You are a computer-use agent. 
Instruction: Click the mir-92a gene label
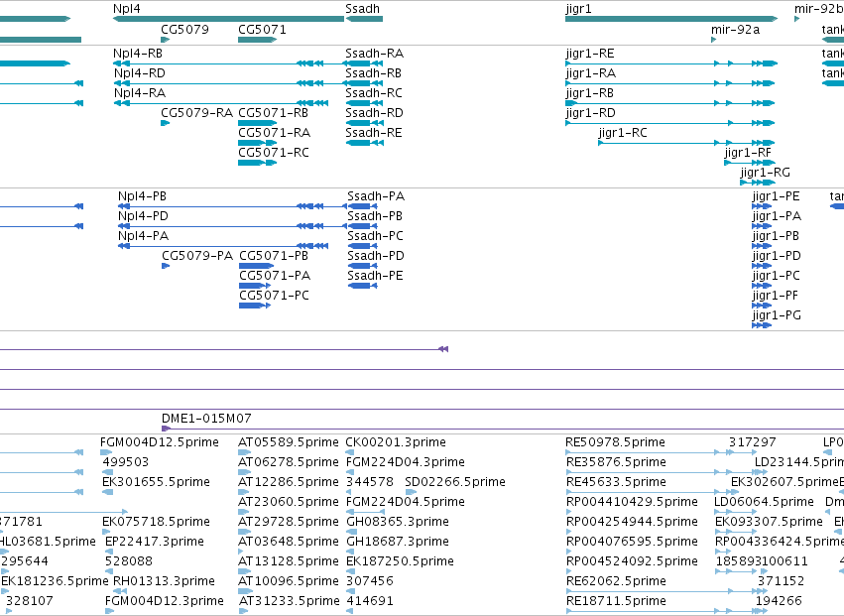click(x=735, y=29)
